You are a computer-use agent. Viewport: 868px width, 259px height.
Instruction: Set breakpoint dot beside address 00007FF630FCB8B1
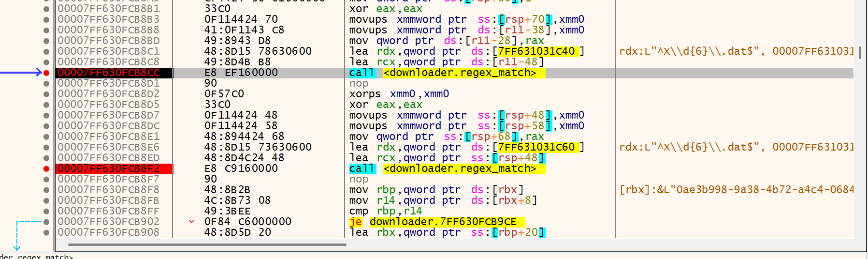[46, 9]
